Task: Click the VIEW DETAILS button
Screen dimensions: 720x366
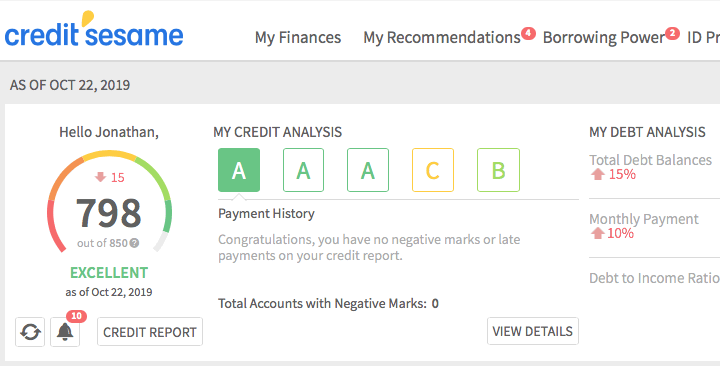Action: [x=533, y=331]
